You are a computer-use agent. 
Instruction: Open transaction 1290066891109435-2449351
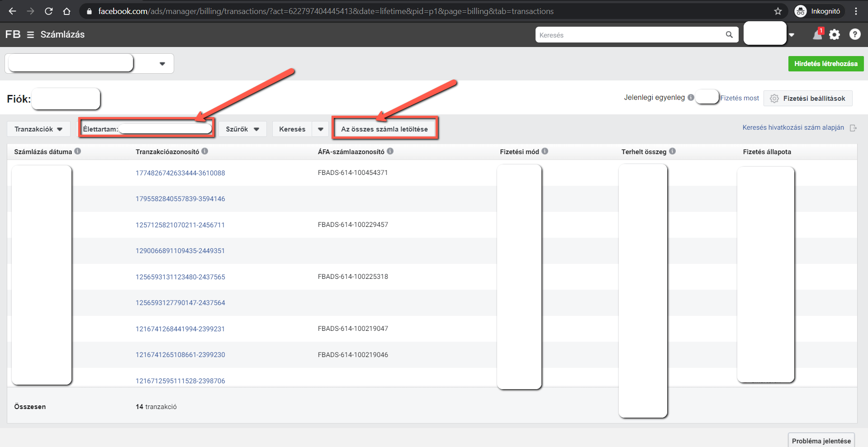[x=180, y=251]
